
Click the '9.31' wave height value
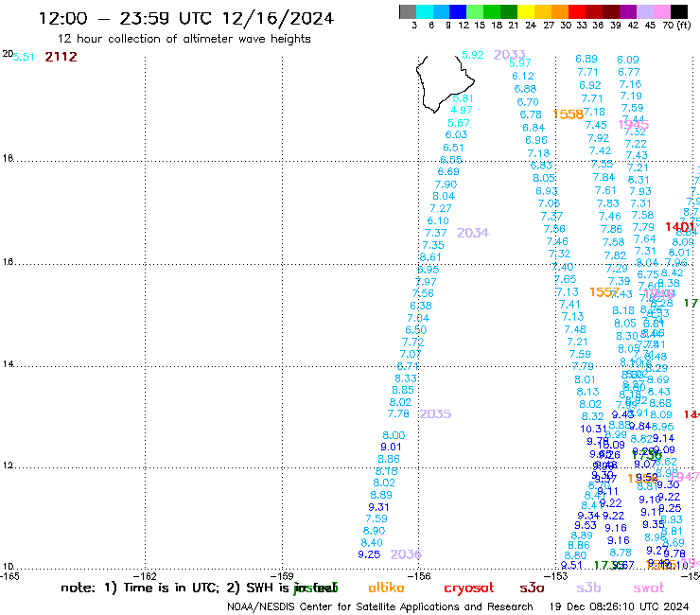378,507
